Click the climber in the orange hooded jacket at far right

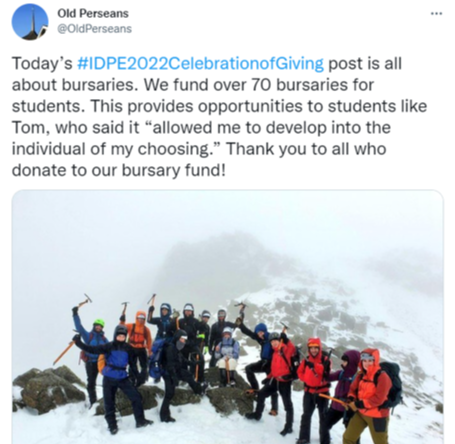click(368, 397)
